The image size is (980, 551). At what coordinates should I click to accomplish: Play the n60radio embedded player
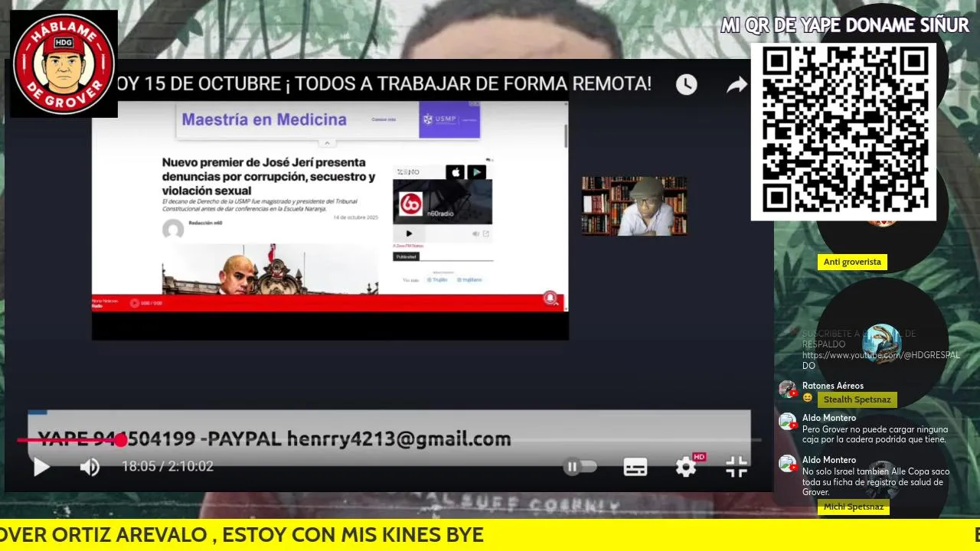pos(409,233)
